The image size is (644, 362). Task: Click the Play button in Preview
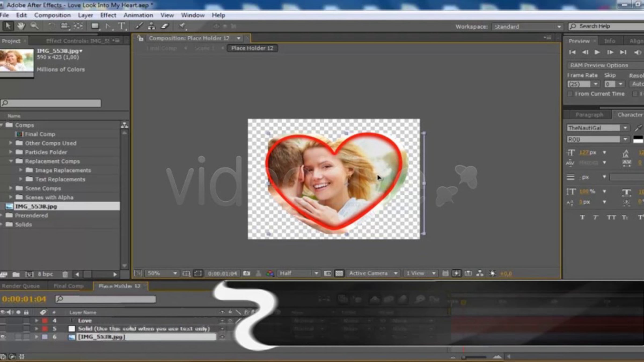pyautogui.click(x=597, y=52)
